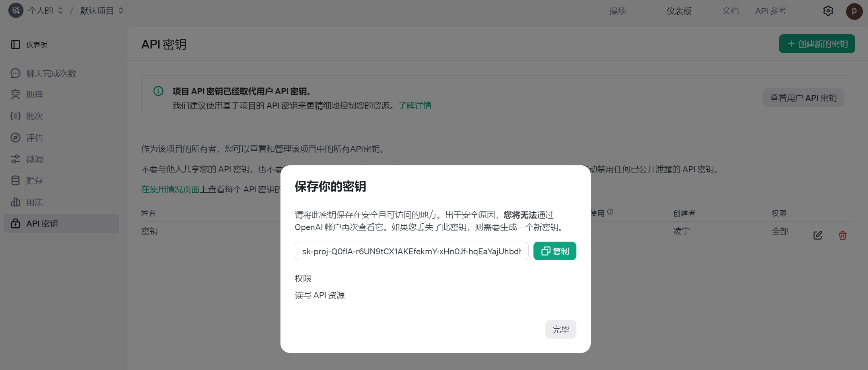Image resolution: width=868 pixels, height=370 pixels.
Task: Click the 批次 braces icon
Action: [16, 116]
